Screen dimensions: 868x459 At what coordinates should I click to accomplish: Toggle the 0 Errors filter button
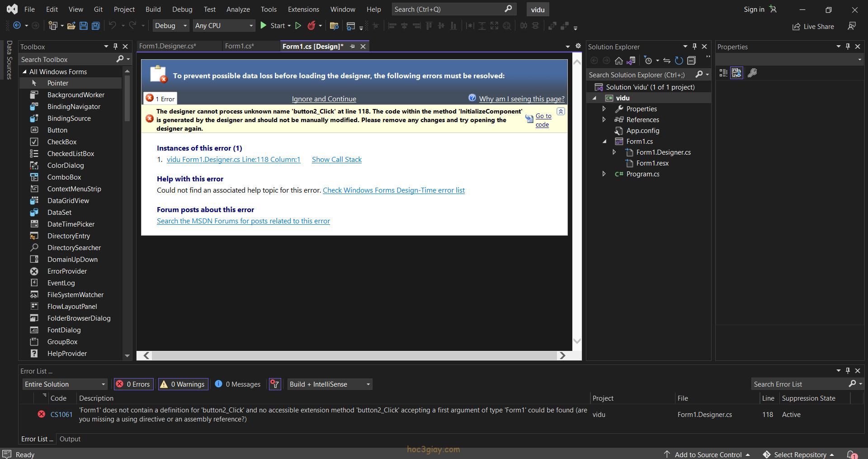[x=134, y=384]
